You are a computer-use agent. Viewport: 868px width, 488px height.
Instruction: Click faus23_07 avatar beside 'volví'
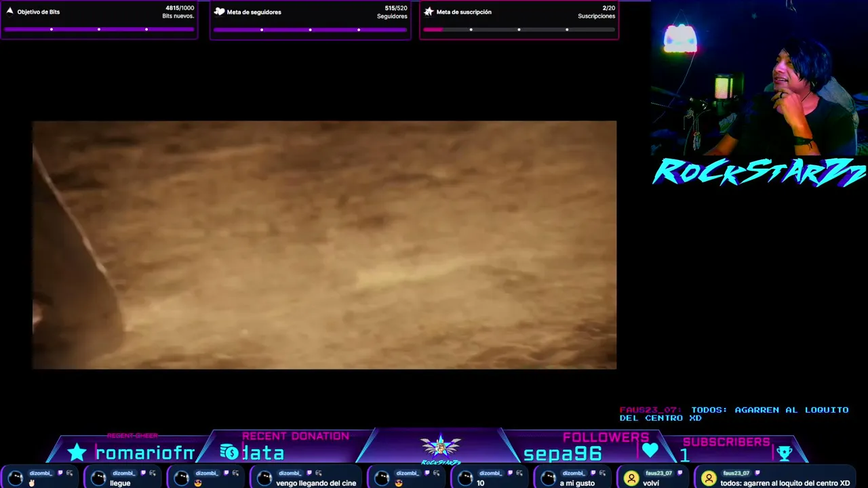pyautogui.click(x=631, y=479)
